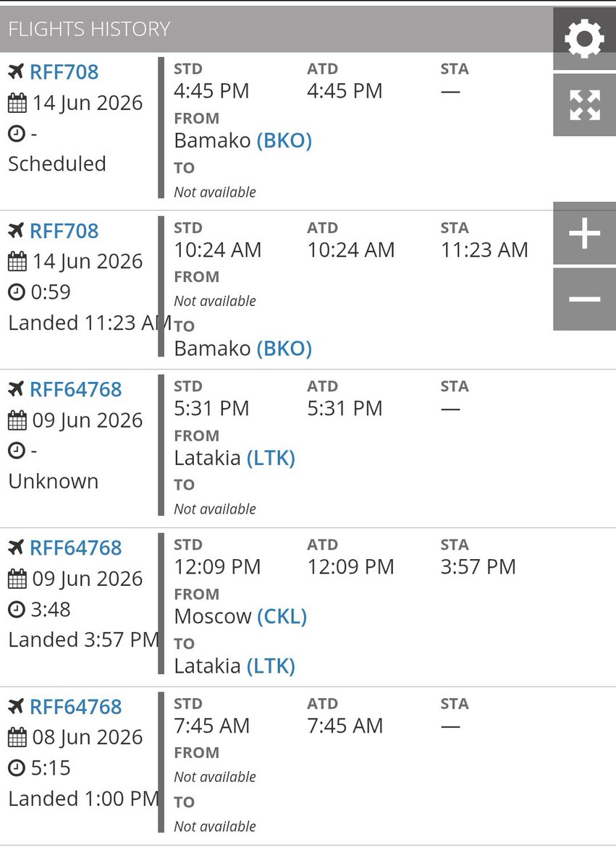The width and height of the screenshot is (616, 868).
Task: Toggle fullscreen with the expand arrows icon
Action: [x=584, y=104]
